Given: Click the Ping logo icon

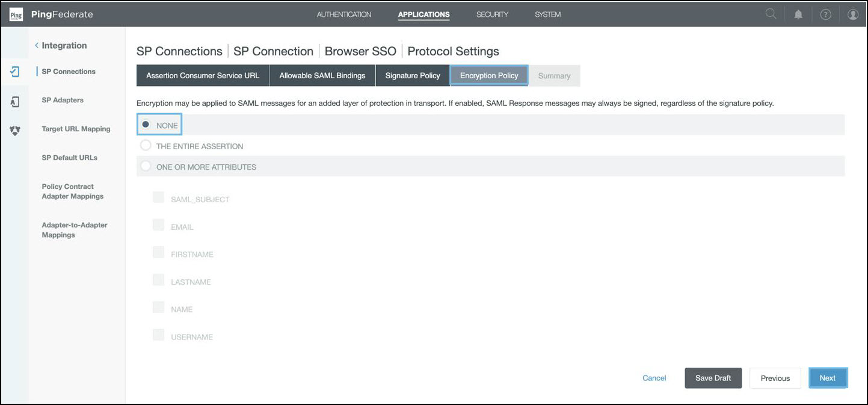Looking at the screenshot, I should click(16, 14).
